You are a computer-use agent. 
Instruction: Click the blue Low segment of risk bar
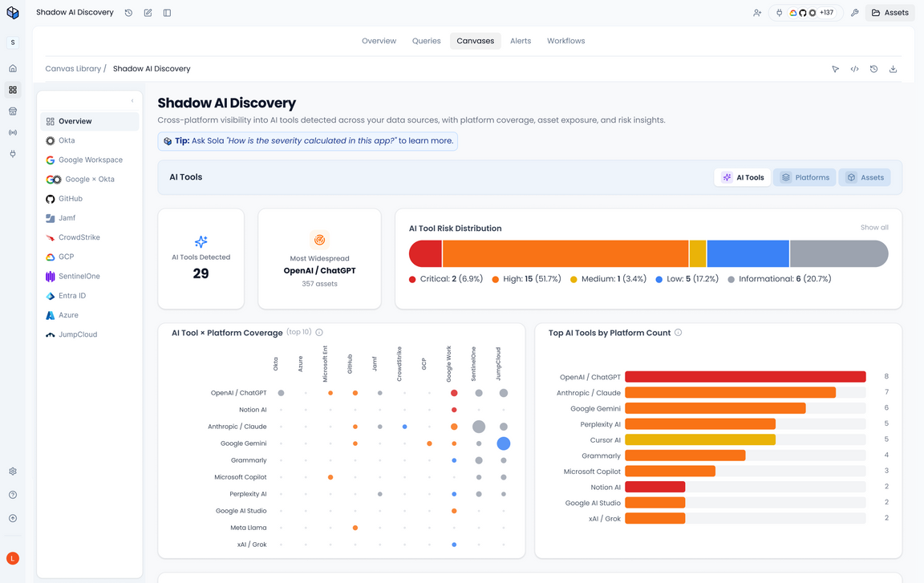748,254
